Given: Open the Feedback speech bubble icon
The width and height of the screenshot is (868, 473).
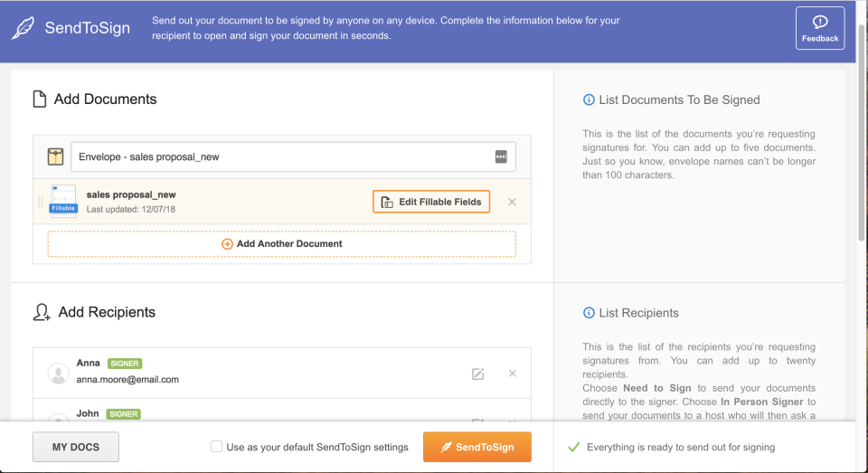Looking at the screenshot, I should pyautogui.click(x=820, y=22).
